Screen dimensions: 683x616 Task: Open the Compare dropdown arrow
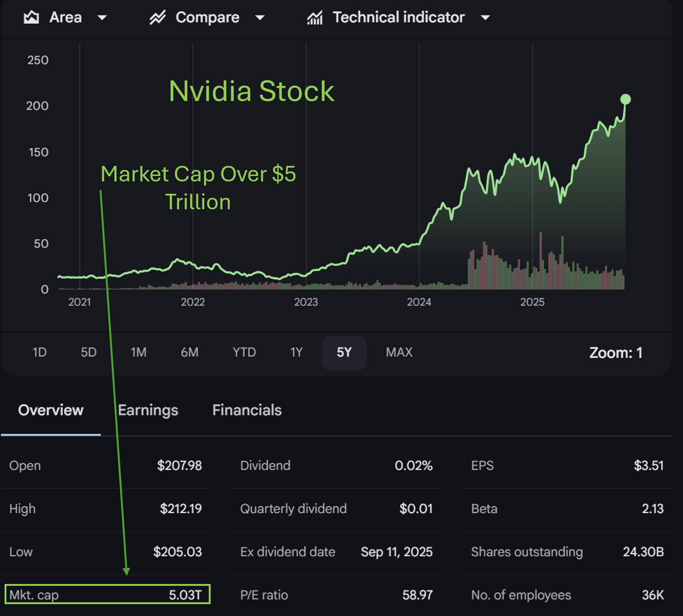259,18
